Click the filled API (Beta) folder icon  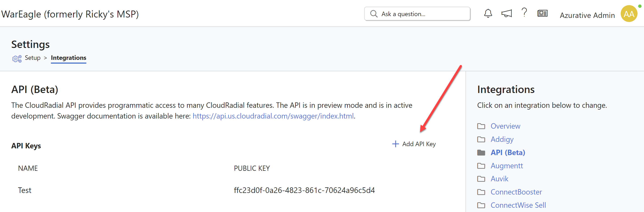(x=481, y=153)
